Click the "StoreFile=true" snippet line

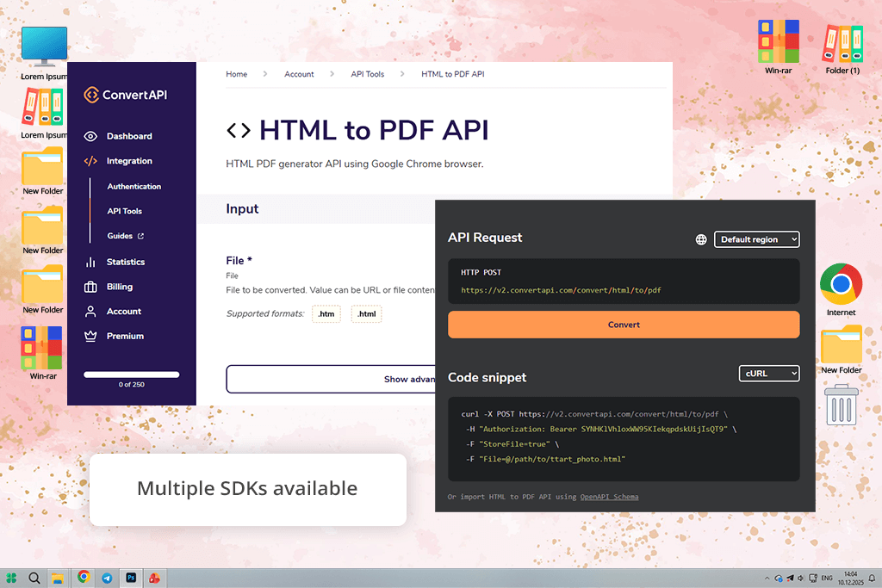pos(512,444)
